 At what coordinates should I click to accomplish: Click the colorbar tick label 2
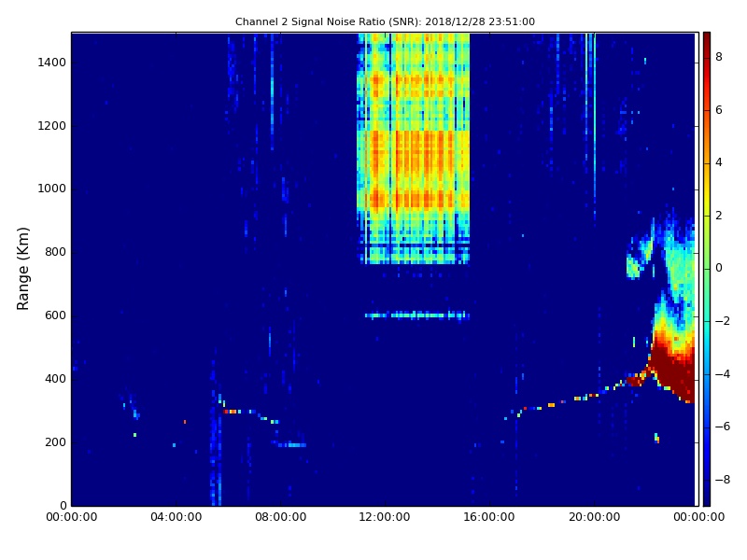719,216
